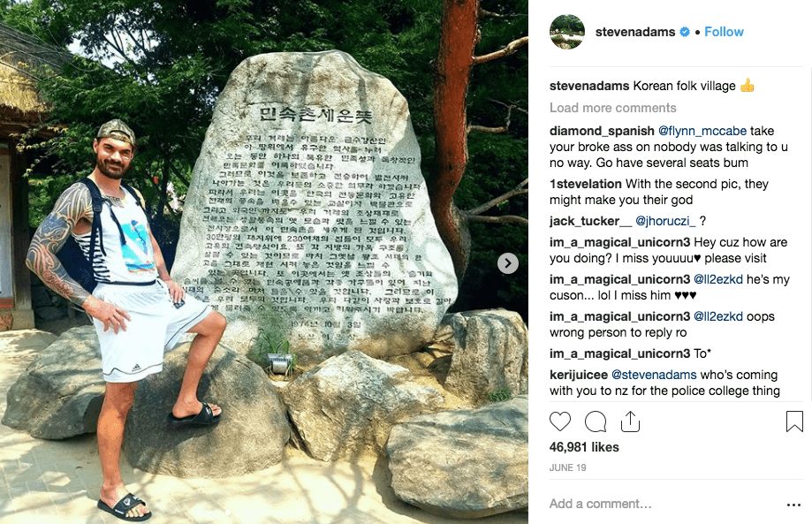View the diamond_spanish commenter profile
812x524 pixels.
pos(602,131)
